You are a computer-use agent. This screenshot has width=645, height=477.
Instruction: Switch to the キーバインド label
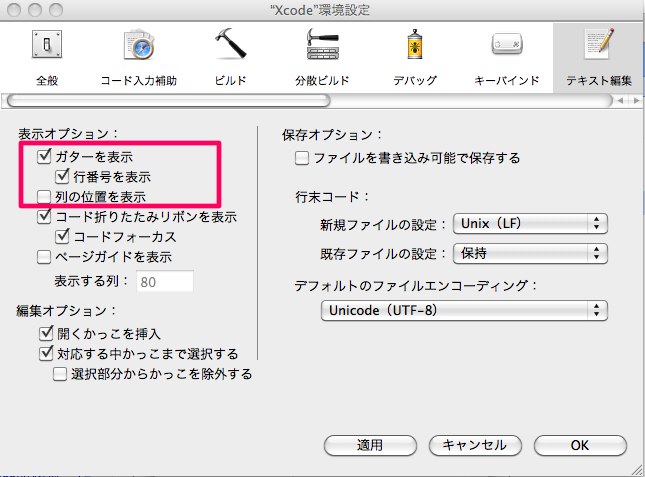(507, 80)
